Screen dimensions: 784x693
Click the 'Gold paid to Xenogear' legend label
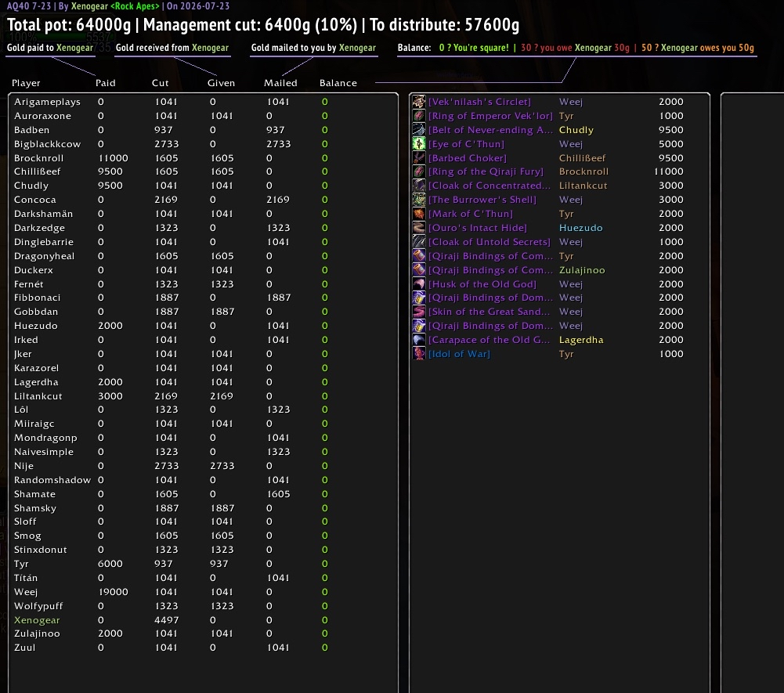point(50,48)
